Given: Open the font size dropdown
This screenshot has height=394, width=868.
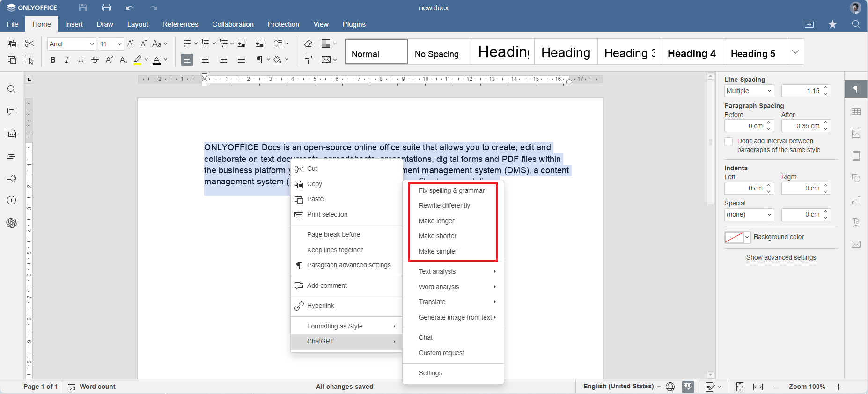Looking at the screenshot, I should click(119, 44).
